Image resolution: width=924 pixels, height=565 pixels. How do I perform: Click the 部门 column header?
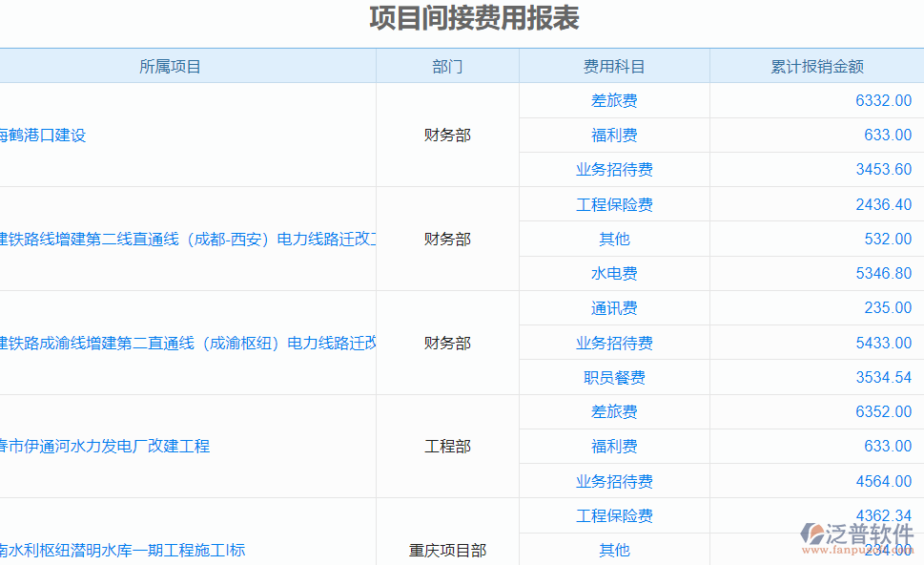[446, 65]
